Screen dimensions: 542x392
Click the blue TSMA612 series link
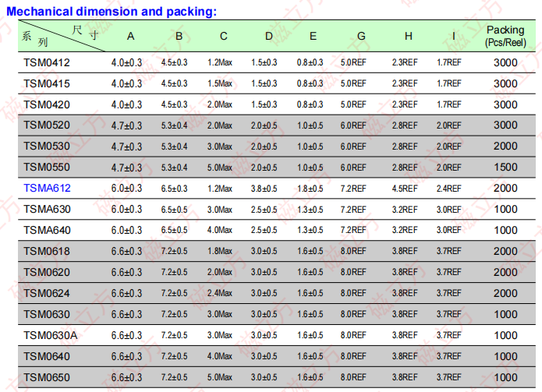click(x=47, y=188)
